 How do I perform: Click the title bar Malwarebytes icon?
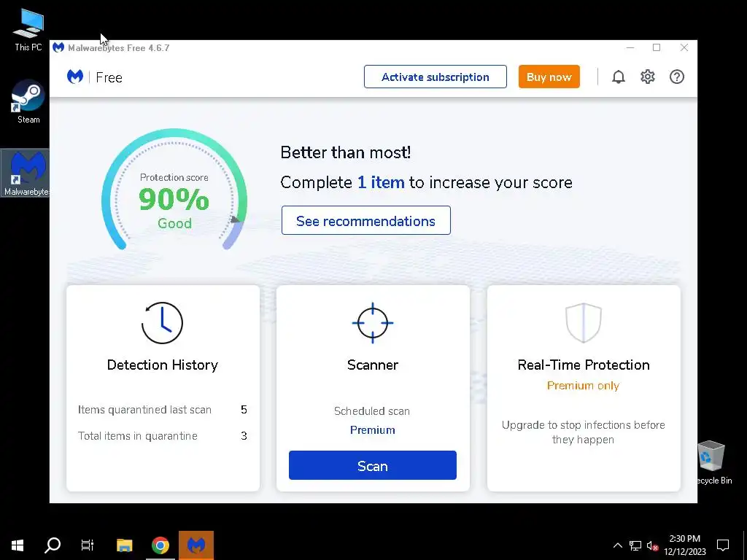point(58,47)
